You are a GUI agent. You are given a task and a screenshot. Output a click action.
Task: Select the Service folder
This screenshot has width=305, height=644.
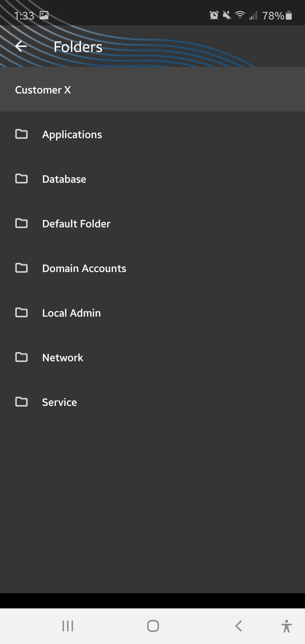pyautogui.click(x=59, y=402)
